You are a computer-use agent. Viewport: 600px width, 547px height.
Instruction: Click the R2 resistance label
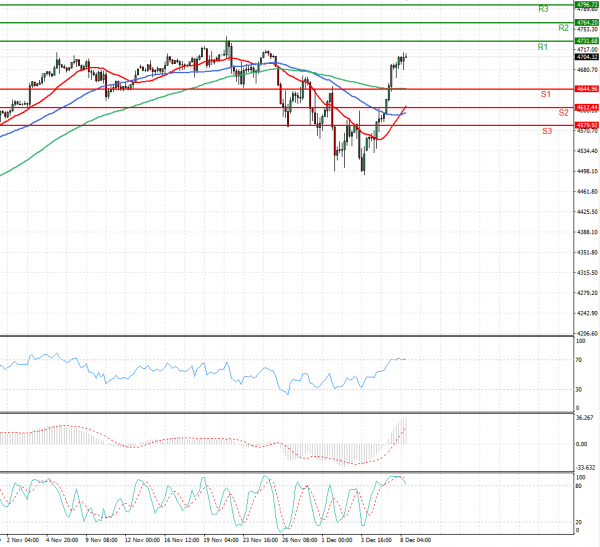(563, 28)
